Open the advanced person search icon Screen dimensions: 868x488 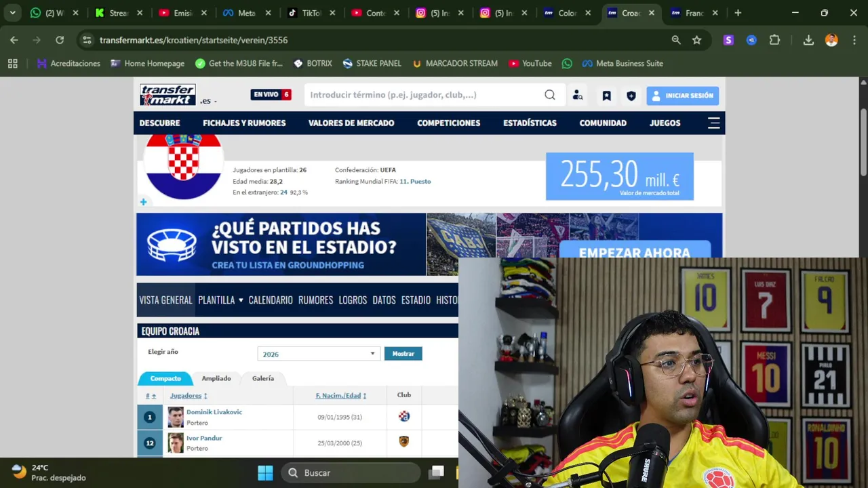578,96
